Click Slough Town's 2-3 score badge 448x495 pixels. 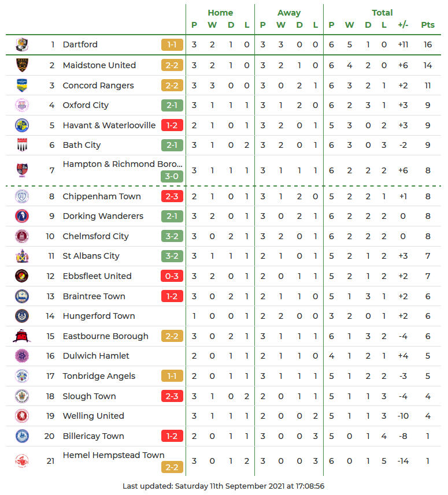(172, 396)
